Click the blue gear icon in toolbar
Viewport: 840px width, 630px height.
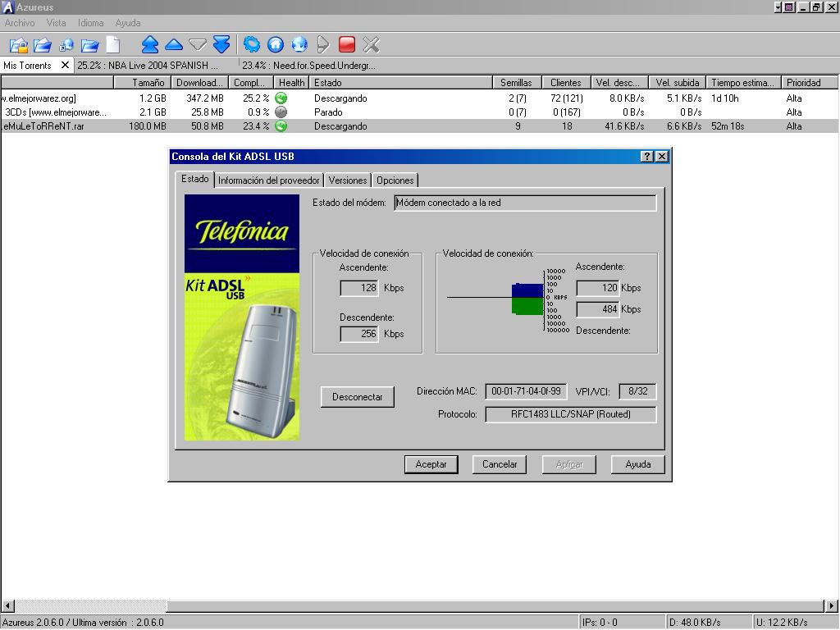coord(251,44)
